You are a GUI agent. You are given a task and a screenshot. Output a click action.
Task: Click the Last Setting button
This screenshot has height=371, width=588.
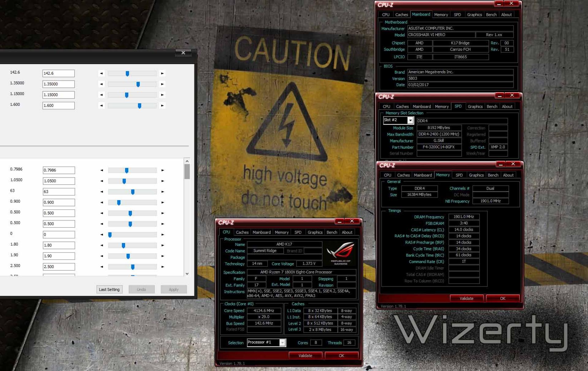(x=109, y=290)
